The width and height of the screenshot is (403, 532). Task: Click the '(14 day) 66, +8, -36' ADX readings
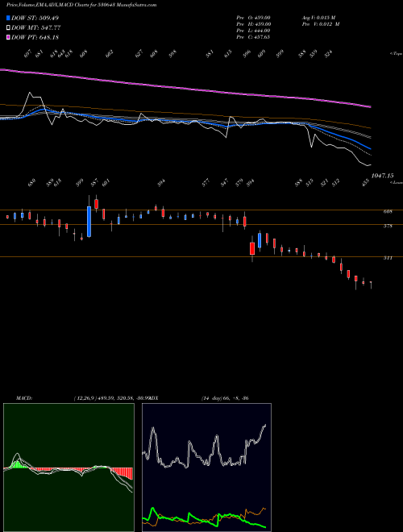coord(225,398)
